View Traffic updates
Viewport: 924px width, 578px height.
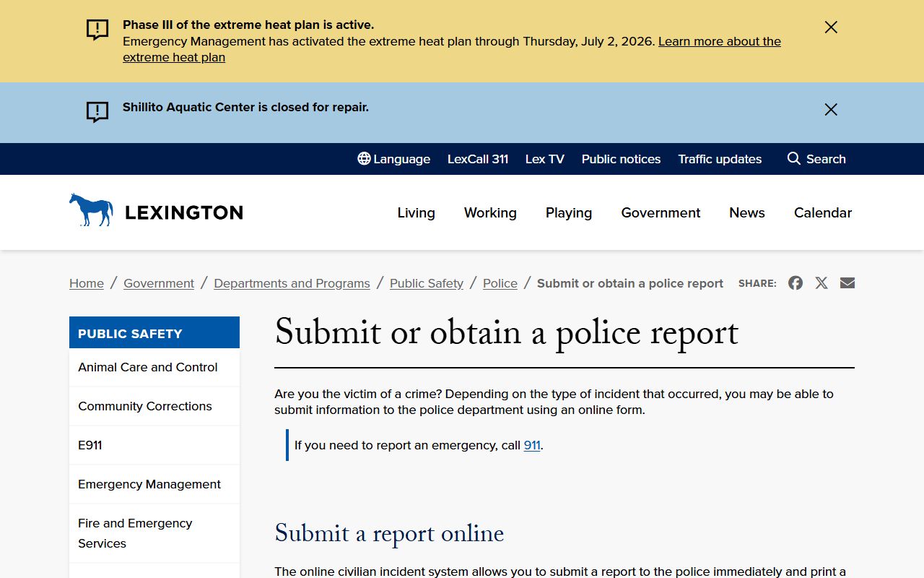[720, 159]
